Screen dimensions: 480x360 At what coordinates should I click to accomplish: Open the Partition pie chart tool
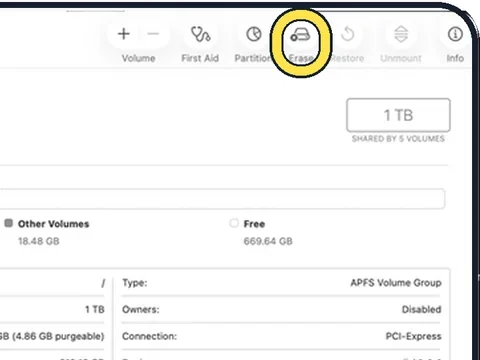(254, 34)
